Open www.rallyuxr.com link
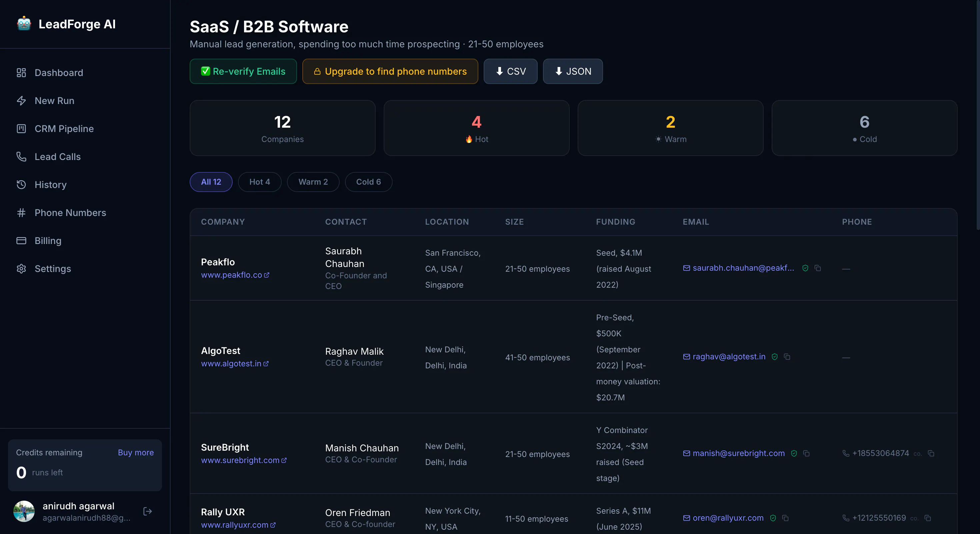 (238, 525)
